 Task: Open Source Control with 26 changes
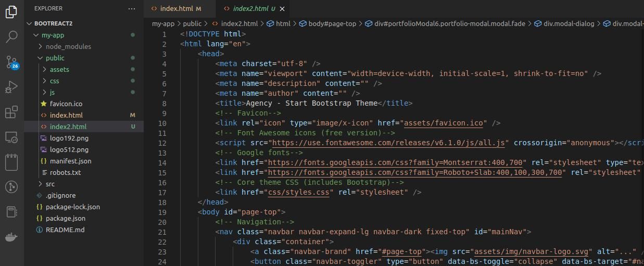click(x=11, y=62)
